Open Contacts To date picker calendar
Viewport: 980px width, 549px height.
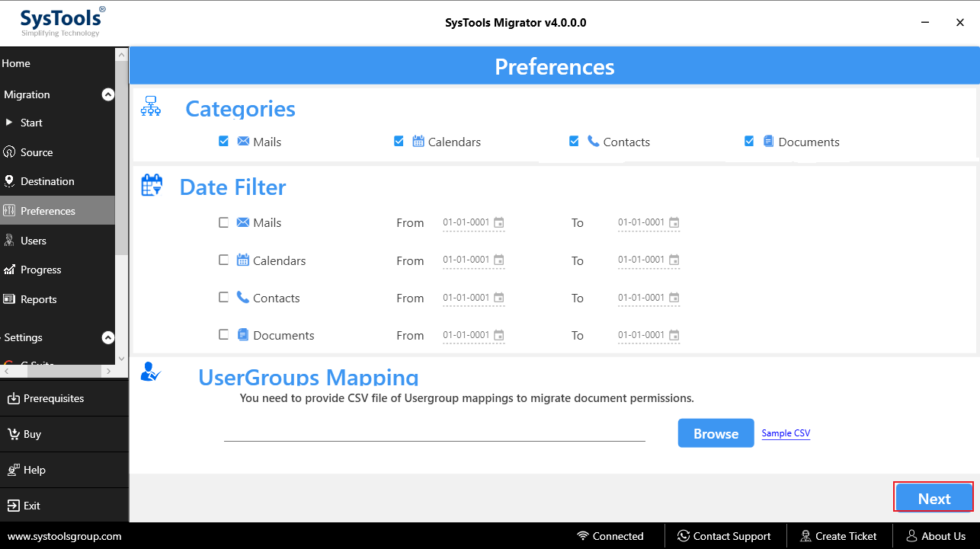point(674,298)
